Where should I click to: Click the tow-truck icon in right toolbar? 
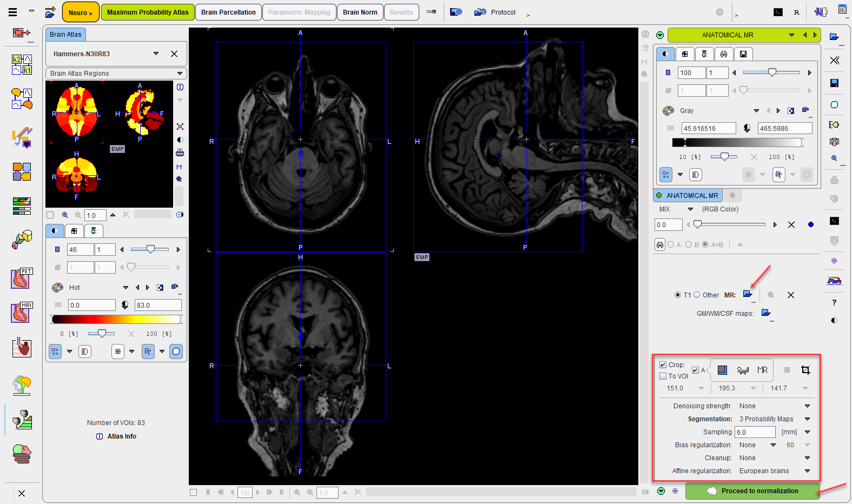tap(834, 281)
